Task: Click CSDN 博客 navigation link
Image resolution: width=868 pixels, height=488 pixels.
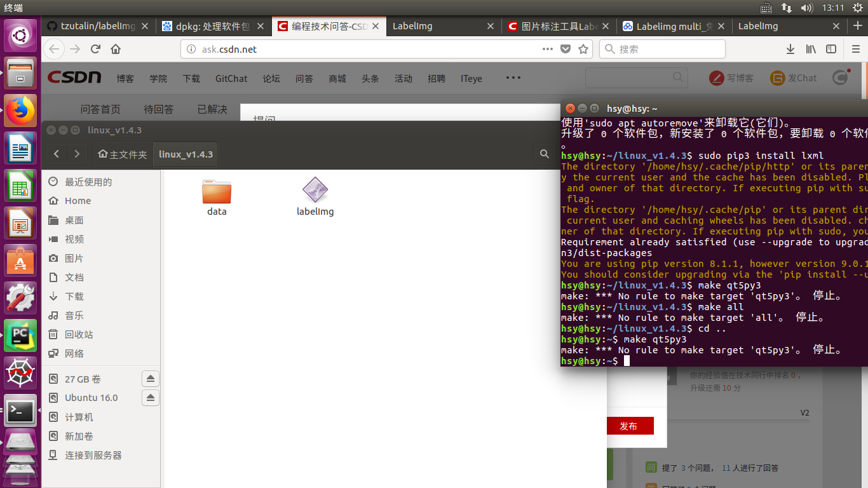Action: click(x=125, y=79)
